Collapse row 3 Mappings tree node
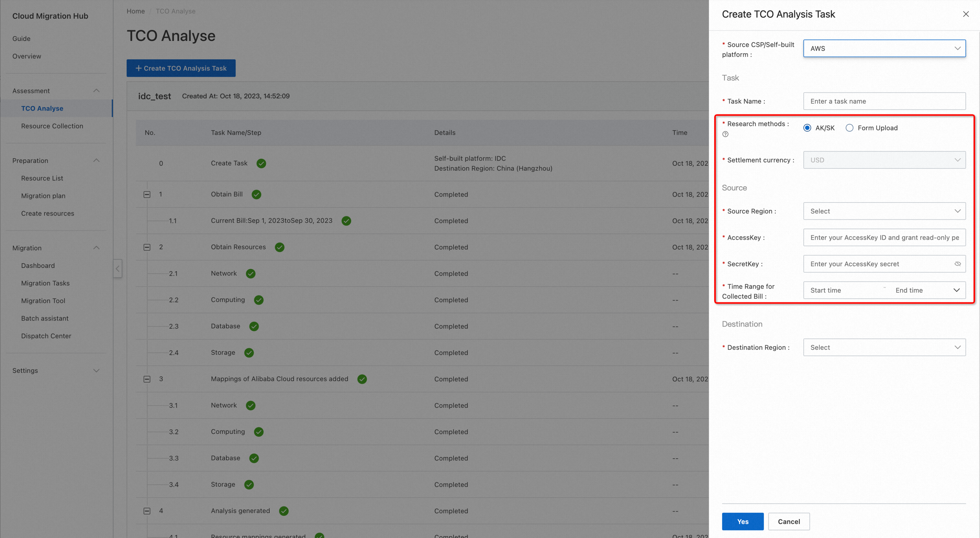The image size is (980, 538). point(147,379)
